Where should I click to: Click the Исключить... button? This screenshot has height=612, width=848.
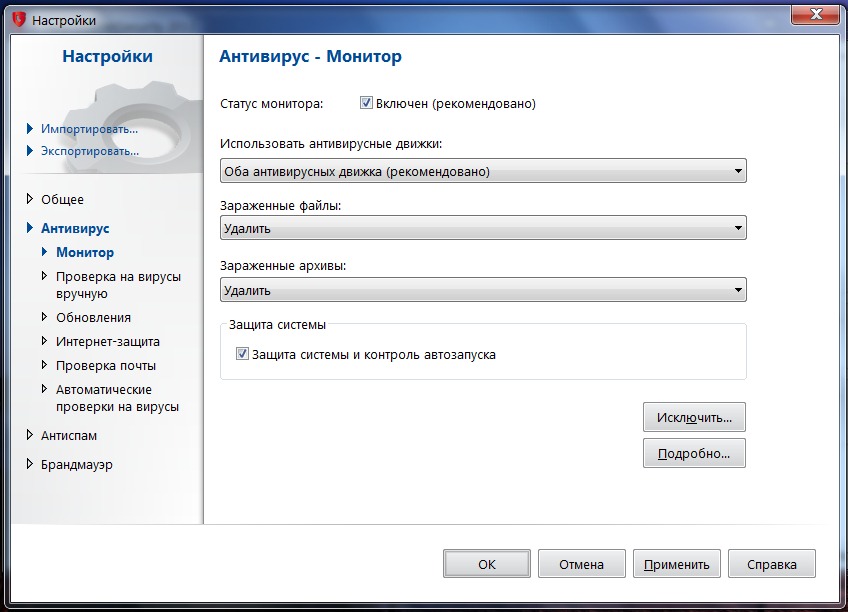[694, 417]
